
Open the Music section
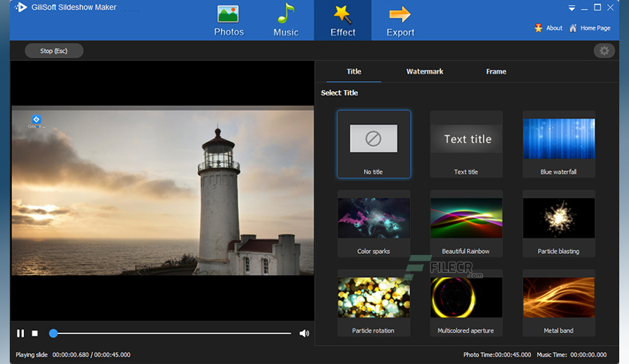[x=286, y=21]
